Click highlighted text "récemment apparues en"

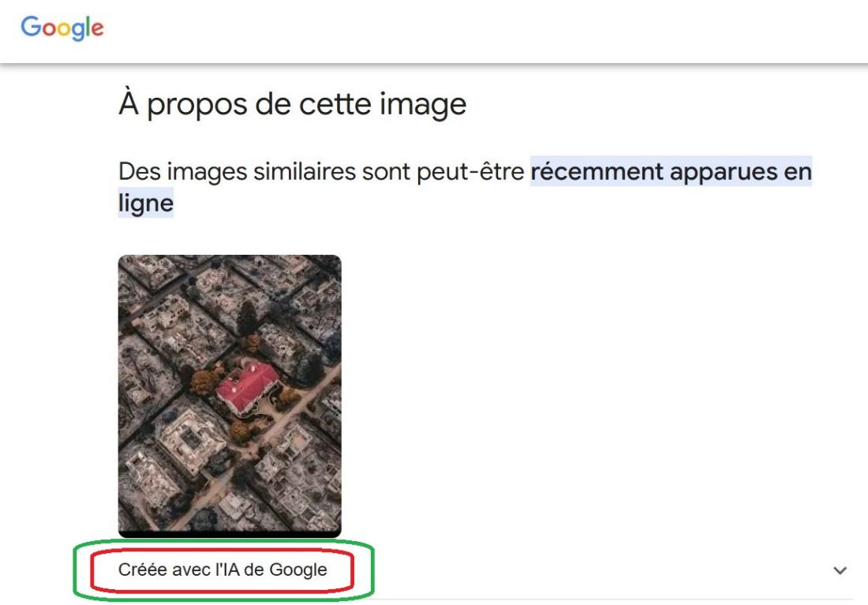pos(671,171)
